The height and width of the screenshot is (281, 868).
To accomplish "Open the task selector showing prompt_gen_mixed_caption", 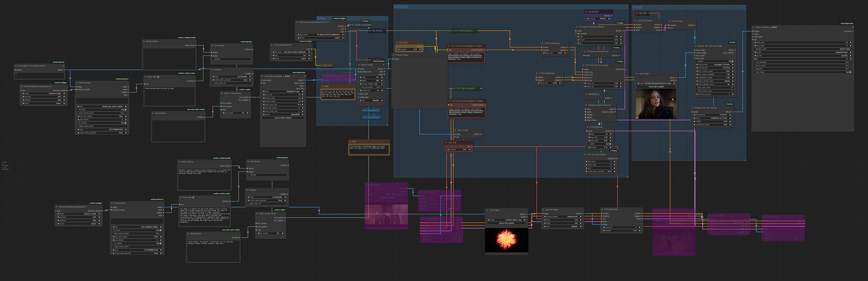I will click(x=102, y=106).
